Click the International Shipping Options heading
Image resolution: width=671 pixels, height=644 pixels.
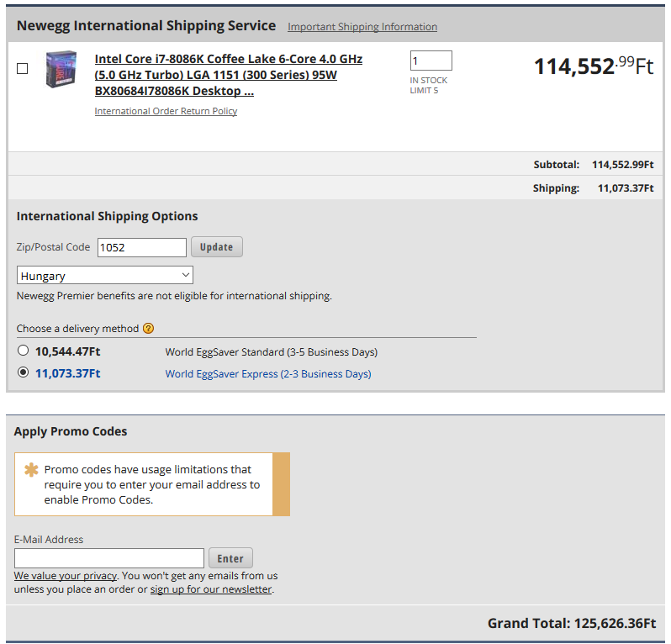click(107, 216)
